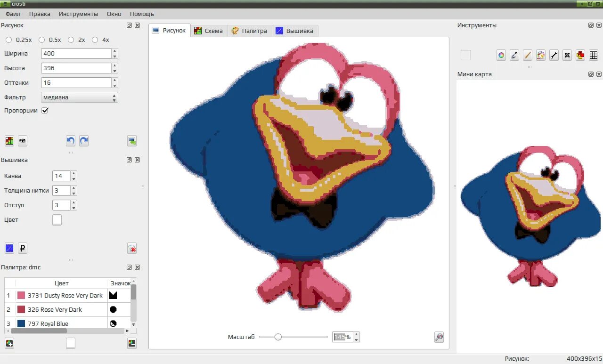The height and width of the screenshot is (364, 603).
Task: Select the paint bucket fill tool
Action: [x=541, y=55]
